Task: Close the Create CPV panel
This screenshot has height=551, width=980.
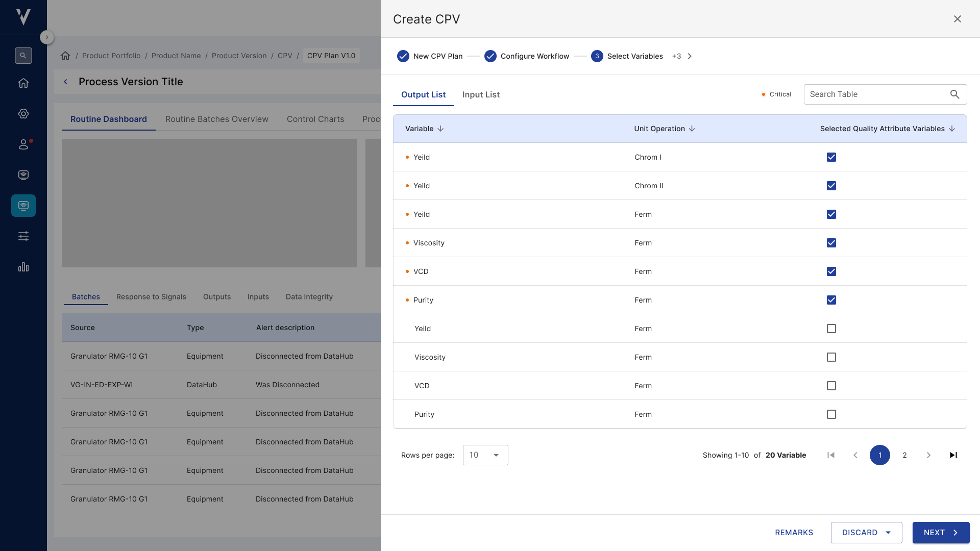Action: point(958,19)
